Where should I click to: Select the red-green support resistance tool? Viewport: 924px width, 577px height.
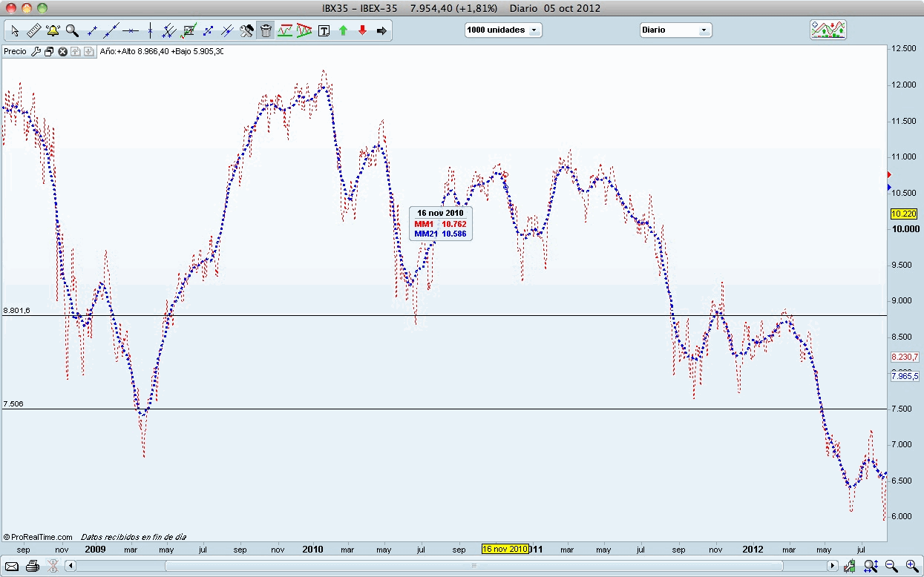(285, 30)
